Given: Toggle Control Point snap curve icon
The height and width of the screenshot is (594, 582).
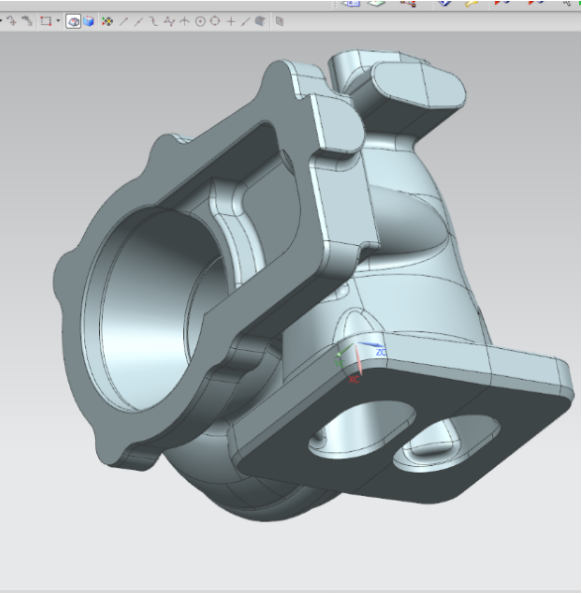Looking at the screenshot, I should 153,21.
